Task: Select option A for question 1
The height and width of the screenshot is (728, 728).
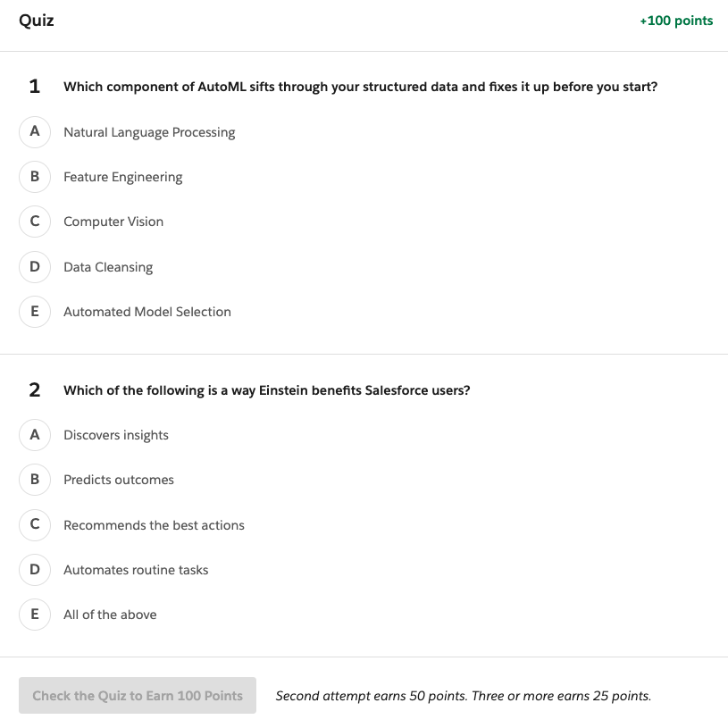Action: click(x=35, y=131)
